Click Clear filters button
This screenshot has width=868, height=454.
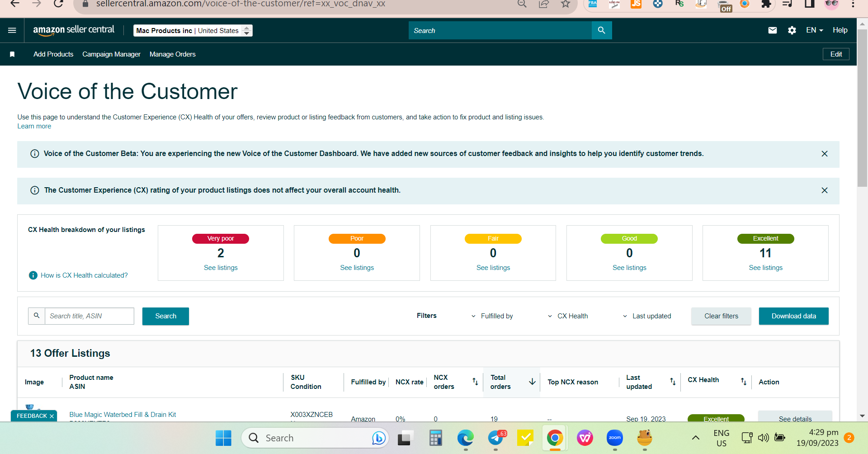[721, 316]
